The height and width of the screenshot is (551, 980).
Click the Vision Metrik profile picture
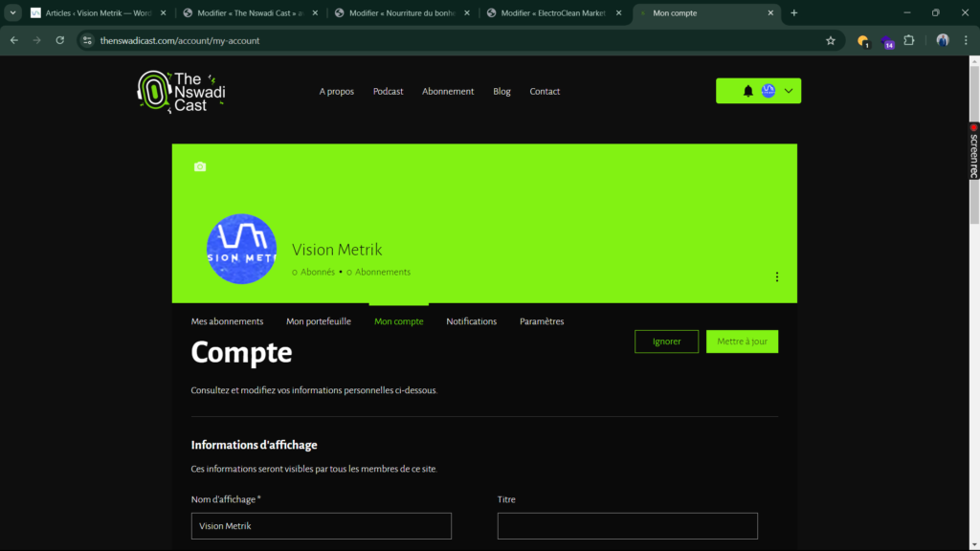click(242, 249)
